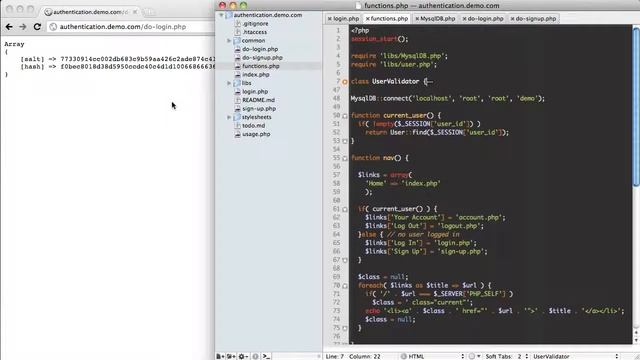Reload the do-login.php page in browser
Viewport: 640px width, 360px height.
coord(37,27)
